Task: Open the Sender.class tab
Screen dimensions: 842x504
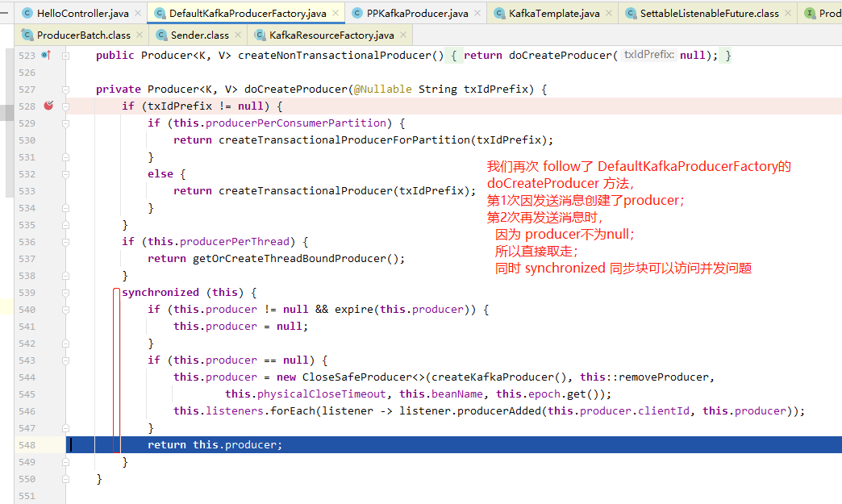Action: coord(200,35)
